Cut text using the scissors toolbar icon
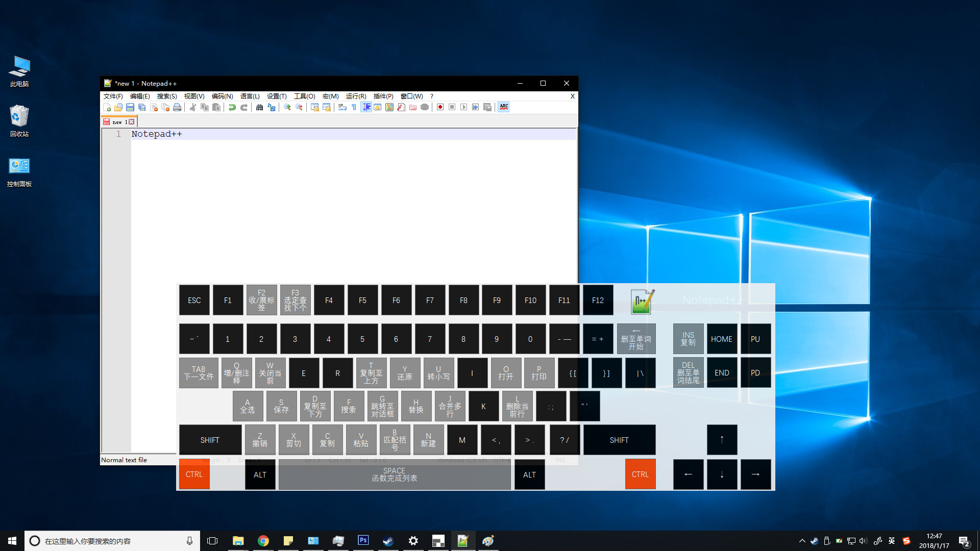This screenshot has height=551, width=980. pyautogui.click(x=193, y=107)
